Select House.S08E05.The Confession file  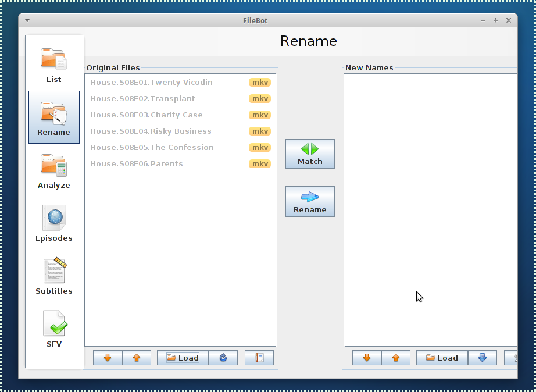click(180, 147)
